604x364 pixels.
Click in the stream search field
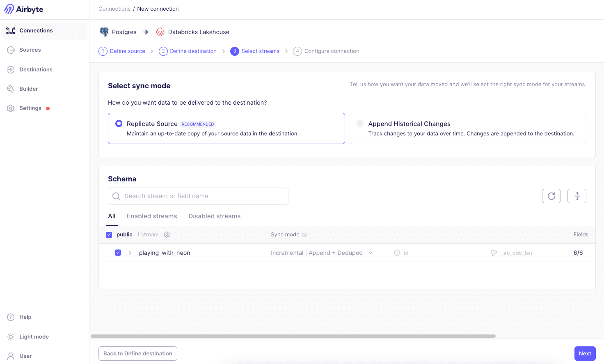[x=198, y=196]
